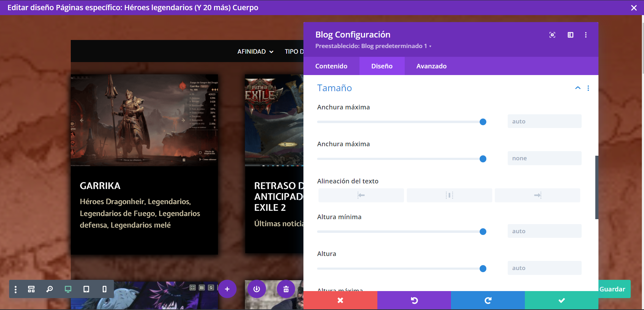Redo change in modal

coord(488,300)
